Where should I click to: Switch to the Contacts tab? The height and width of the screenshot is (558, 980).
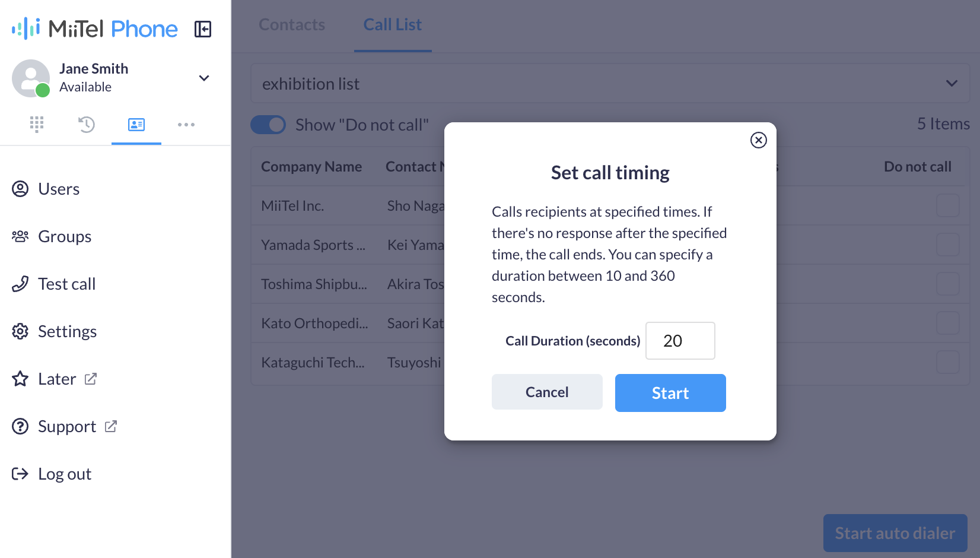coord(292,25)
